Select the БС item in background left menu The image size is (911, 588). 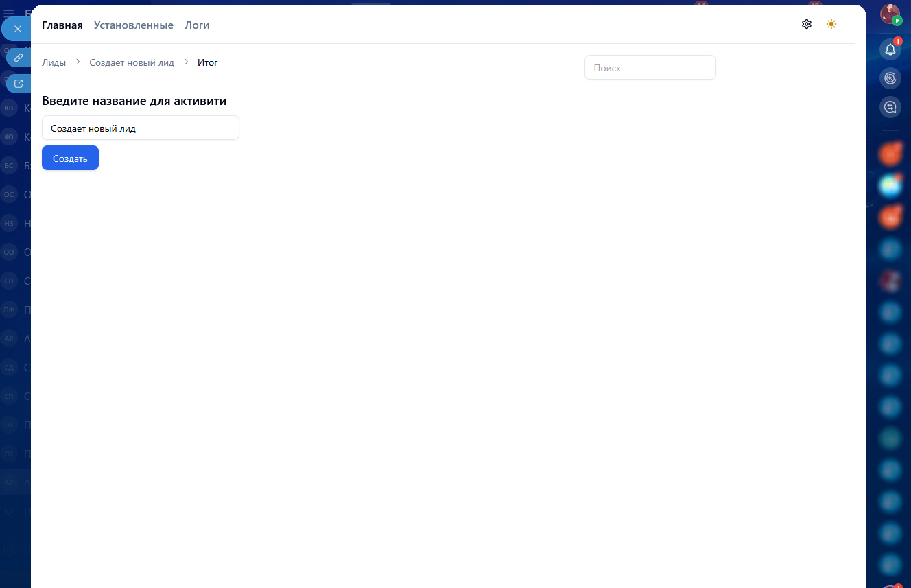coord(10,165)
